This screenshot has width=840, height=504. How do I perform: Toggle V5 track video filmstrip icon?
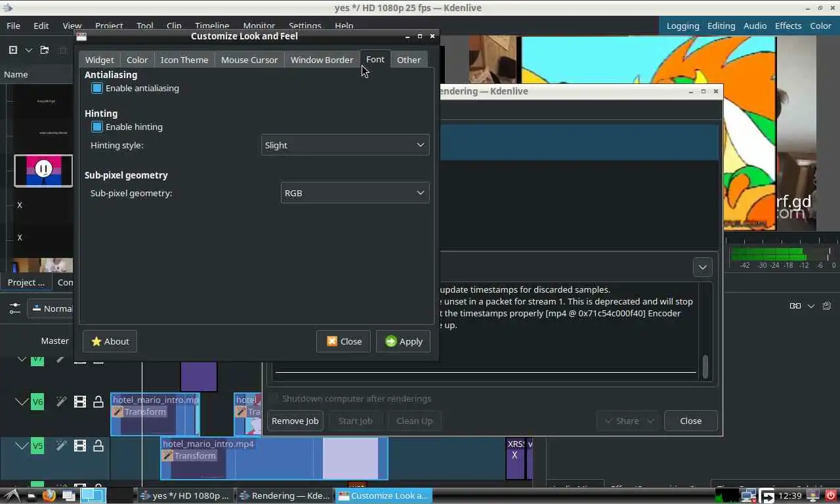coord(80,446)
